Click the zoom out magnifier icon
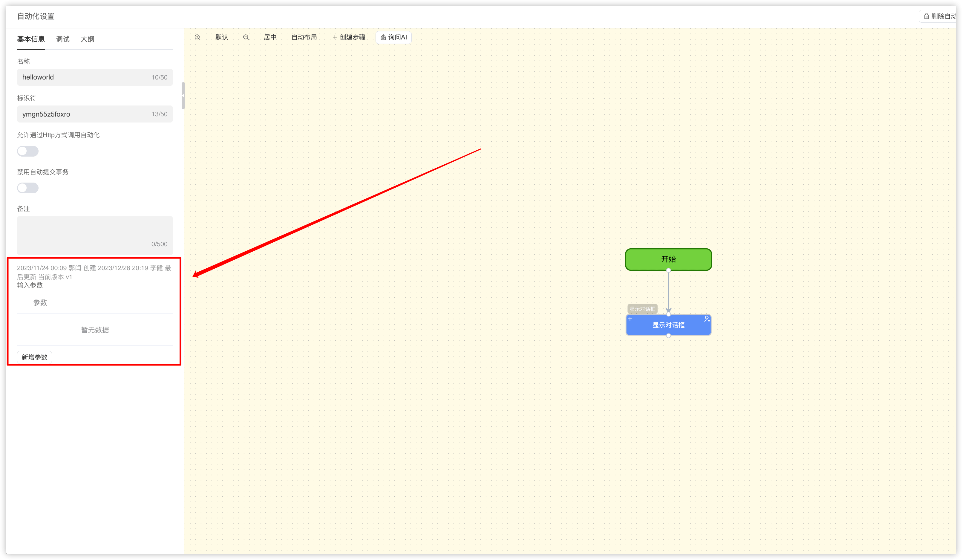Image resolution: width=962 pixels, height=560 pixels. 246,37
